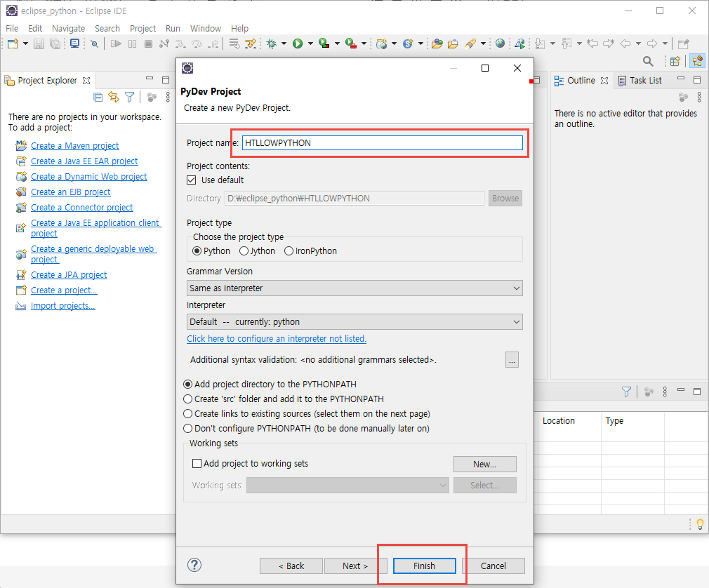This screenshot has width=709, height=588.
Task: Select the Java EE perspective icon
Action: tap(698, 61)
